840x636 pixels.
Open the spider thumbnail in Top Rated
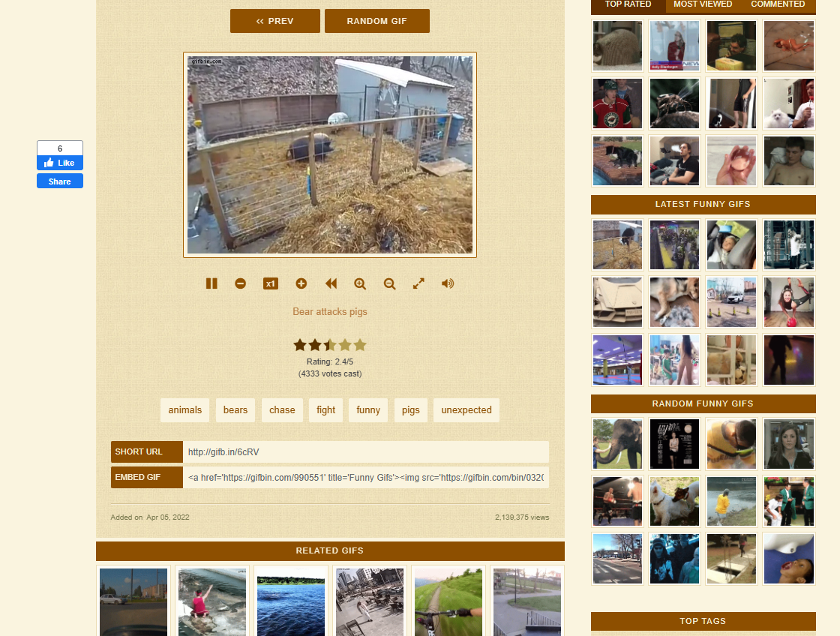point(674,103)
